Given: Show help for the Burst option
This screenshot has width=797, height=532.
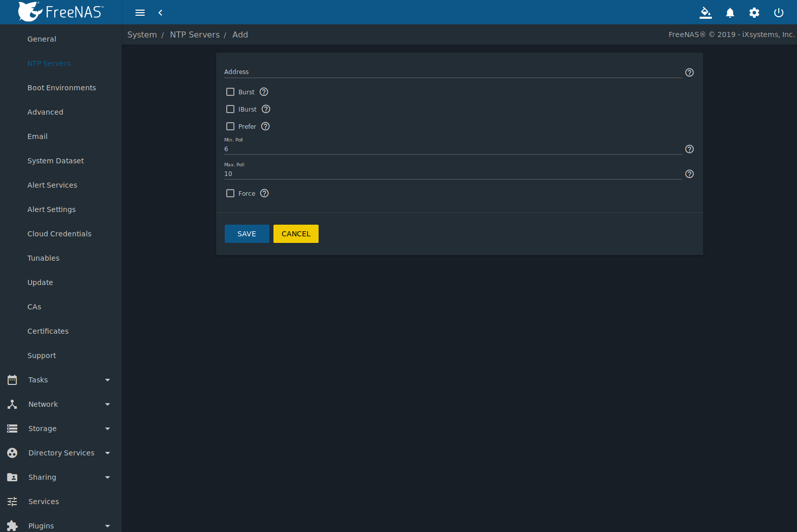Looking at the screenshot, I should coord(264,92).
